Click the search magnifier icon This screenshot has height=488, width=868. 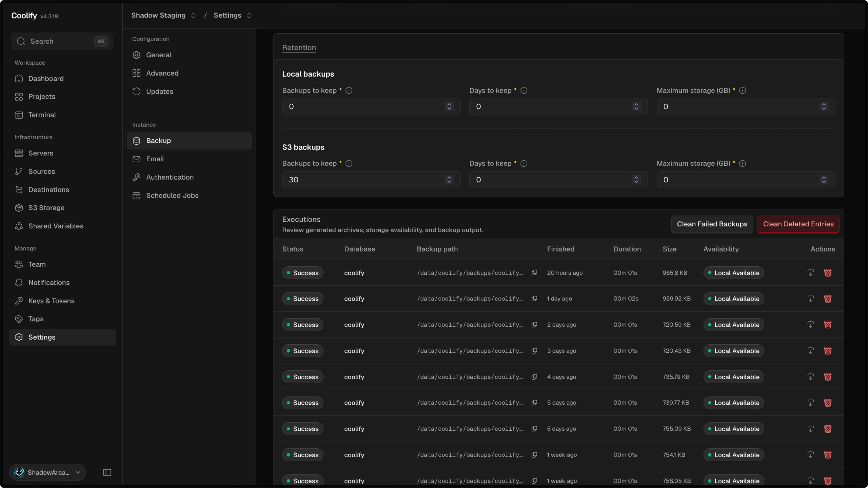[21, 41]
